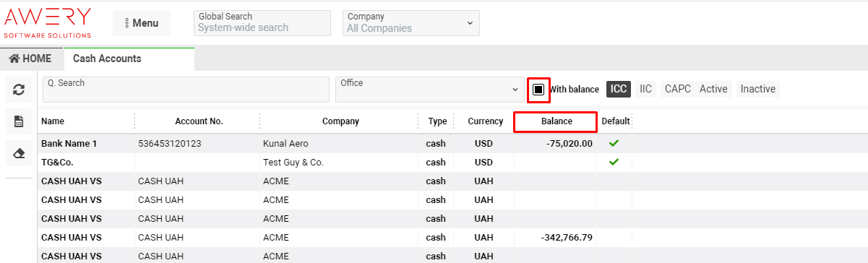Click the USD currency in TG&Co. row
Viewport: 868px width, 263px height.
tap(484, 163)
